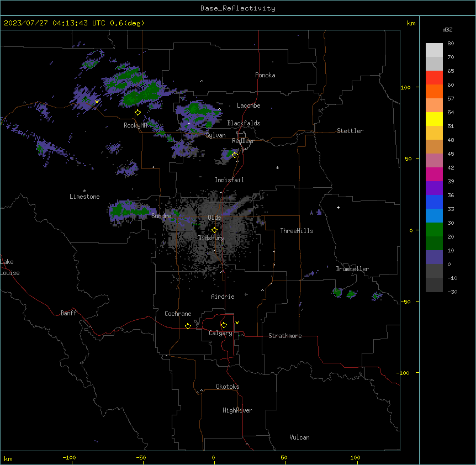Click the Lacombe city label
Viewport: 476px width, 465px height.
[248, 105]
